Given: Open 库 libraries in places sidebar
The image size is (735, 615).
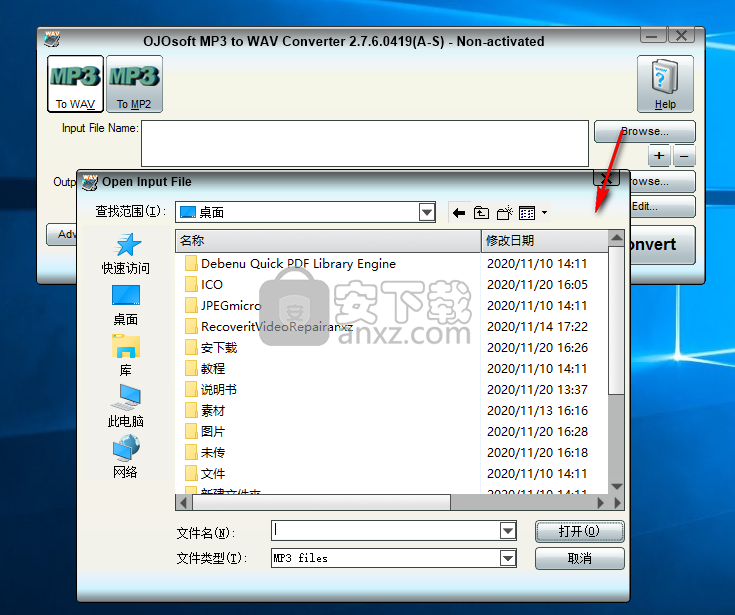Looking at the screenshot, I should [x=126, y=355].
